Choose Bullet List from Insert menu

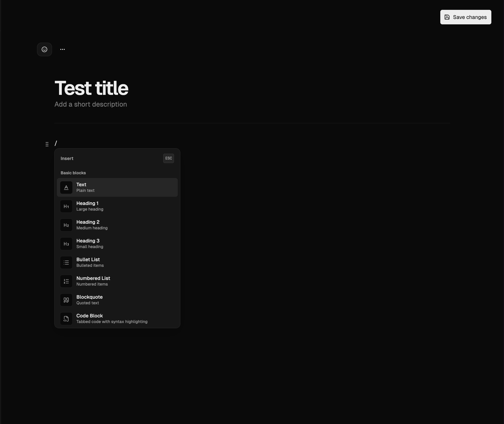(117, 262)
